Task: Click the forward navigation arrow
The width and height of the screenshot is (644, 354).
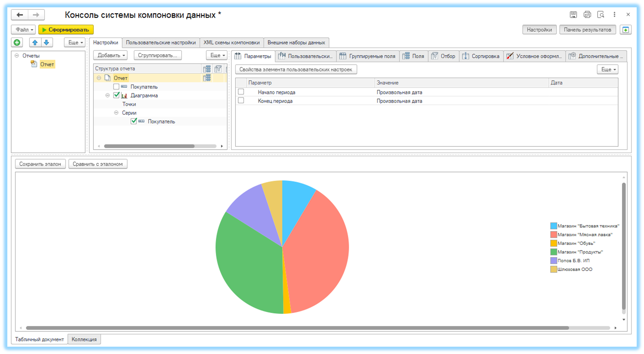Action: coord(36,15)
